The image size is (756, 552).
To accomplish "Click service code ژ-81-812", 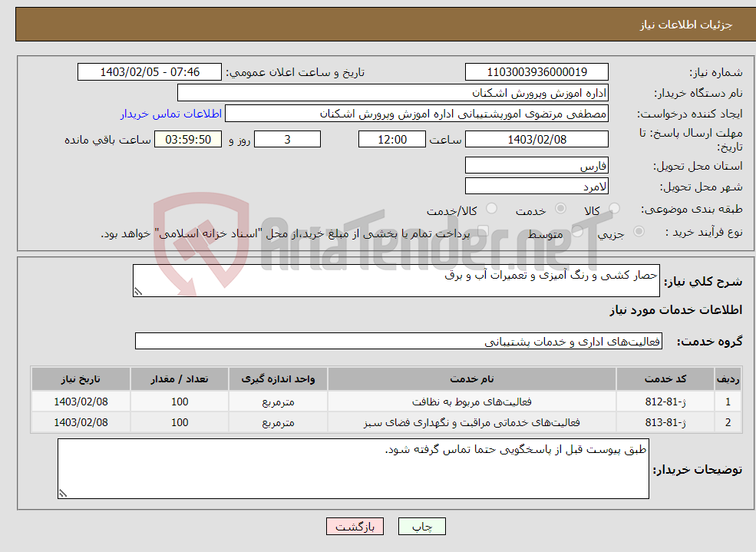I will tap(665, 402).
